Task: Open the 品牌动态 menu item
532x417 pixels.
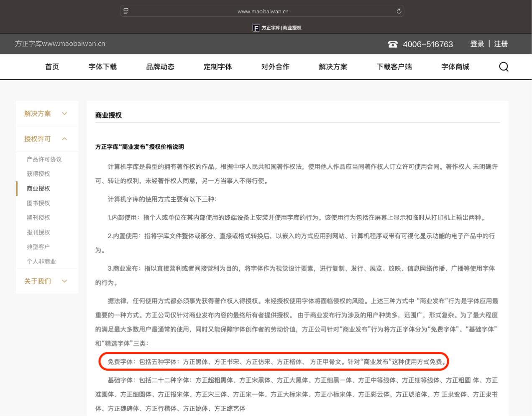Action: click(160, 67)
